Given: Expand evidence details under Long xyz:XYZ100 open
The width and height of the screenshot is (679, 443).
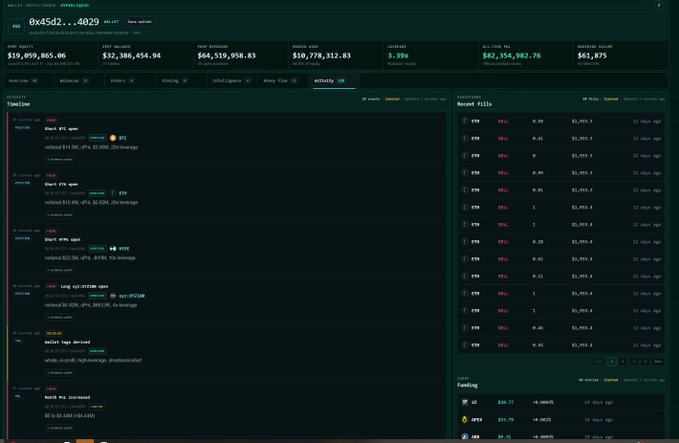Looking at the screenshot, I should click(60, 317).
